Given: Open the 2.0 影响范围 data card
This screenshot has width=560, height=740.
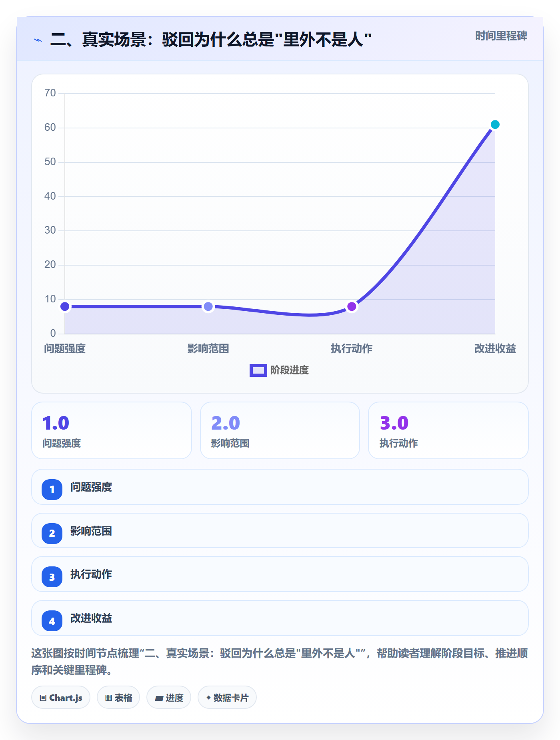Looking at the screenshot, I should 280,430.
